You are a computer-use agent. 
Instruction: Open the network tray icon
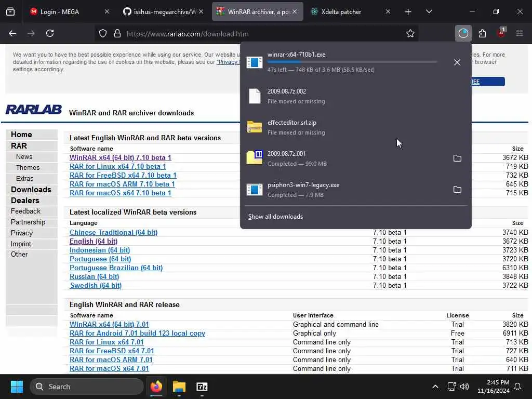451,387
